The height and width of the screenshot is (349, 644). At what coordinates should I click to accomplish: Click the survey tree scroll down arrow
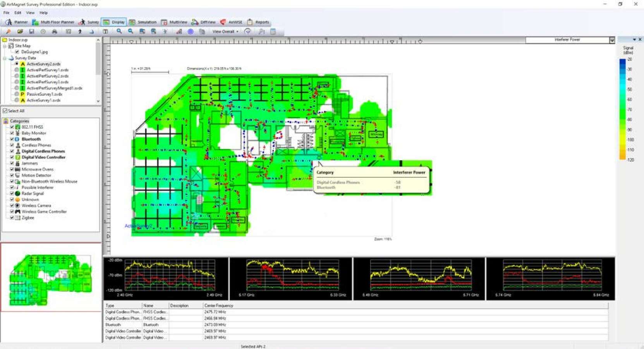[98, 101]
